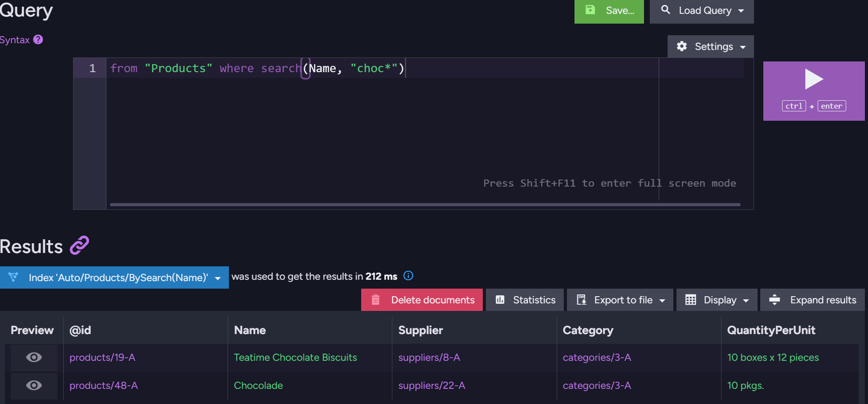
Task: Select the '10 pkgs.' cell
Action: click(746, 385)
